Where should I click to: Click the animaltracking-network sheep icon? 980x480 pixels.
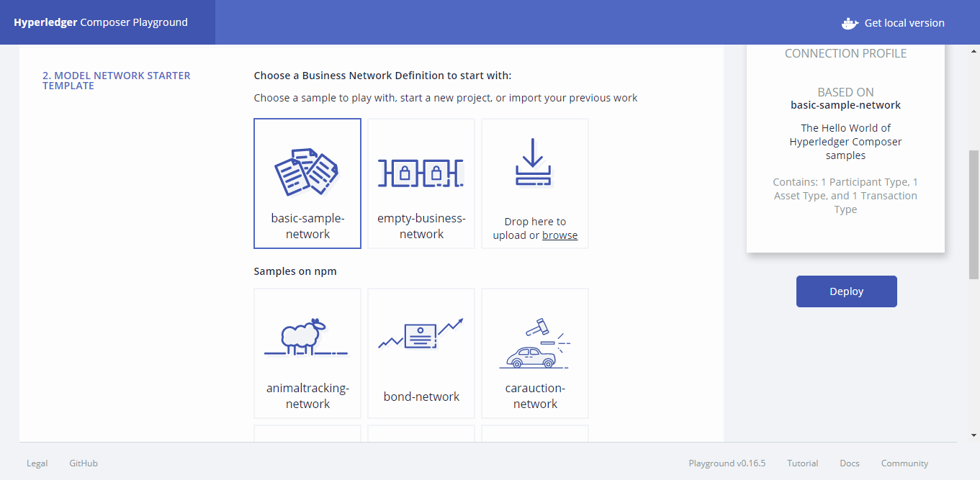point(306,337)
